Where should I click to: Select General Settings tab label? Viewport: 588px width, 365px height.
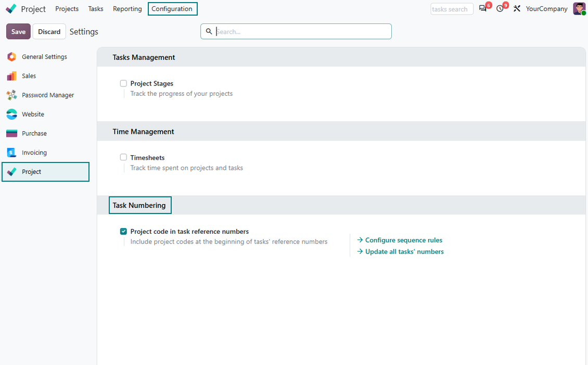point(44,57)
